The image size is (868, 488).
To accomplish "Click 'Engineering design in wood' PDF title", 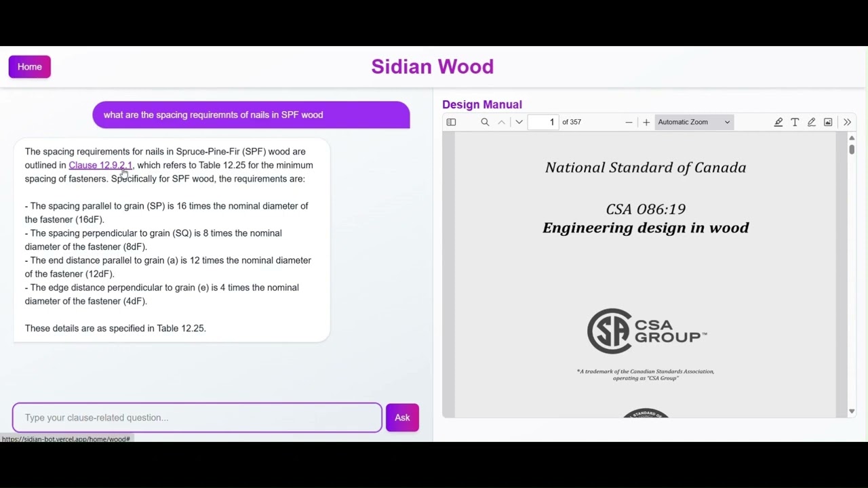I will click(x=646, y=228).
